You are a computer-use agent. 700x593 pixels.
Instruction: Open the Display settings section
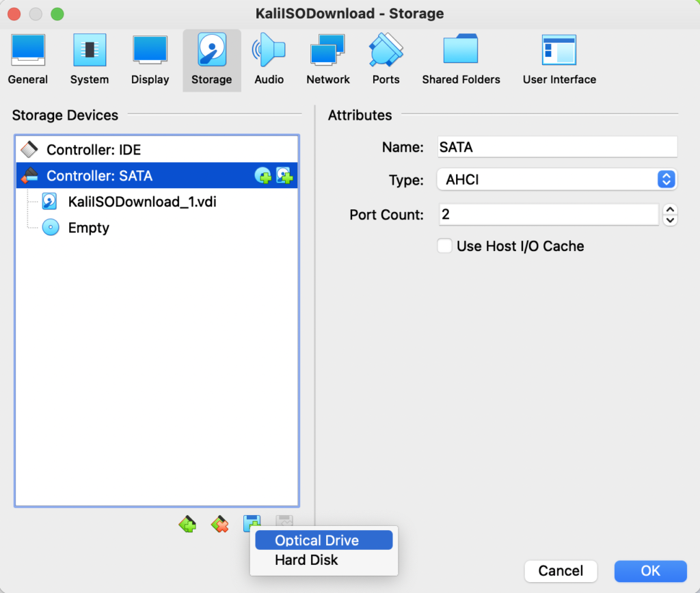[x=150, y=60]
